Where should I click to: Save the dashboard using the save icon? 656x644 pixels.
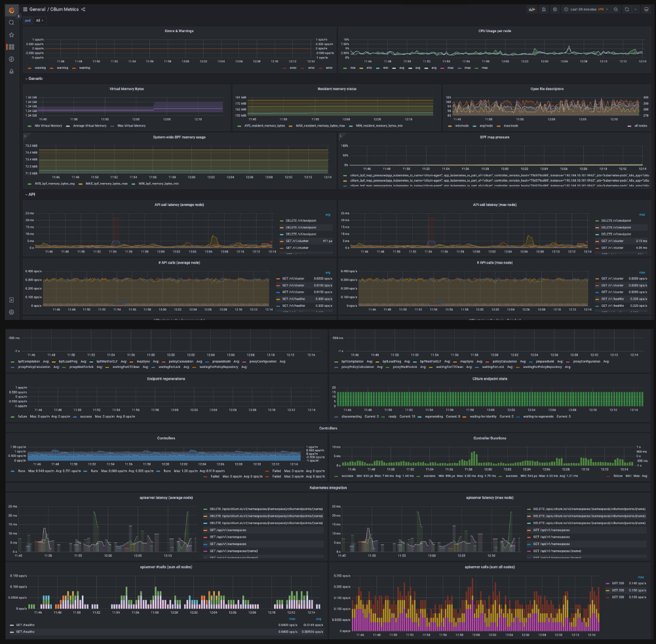coord(543,9)
